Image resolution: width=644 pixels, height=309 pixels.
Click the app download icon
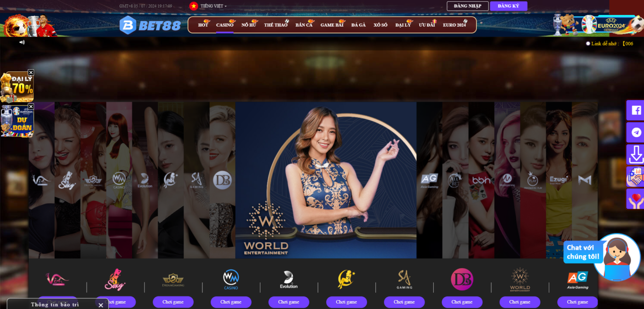635,154
